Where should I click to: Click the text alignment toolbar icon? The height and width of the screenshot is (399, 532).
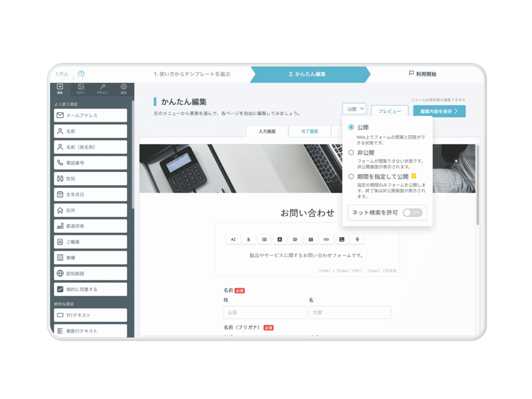[295, 239]
